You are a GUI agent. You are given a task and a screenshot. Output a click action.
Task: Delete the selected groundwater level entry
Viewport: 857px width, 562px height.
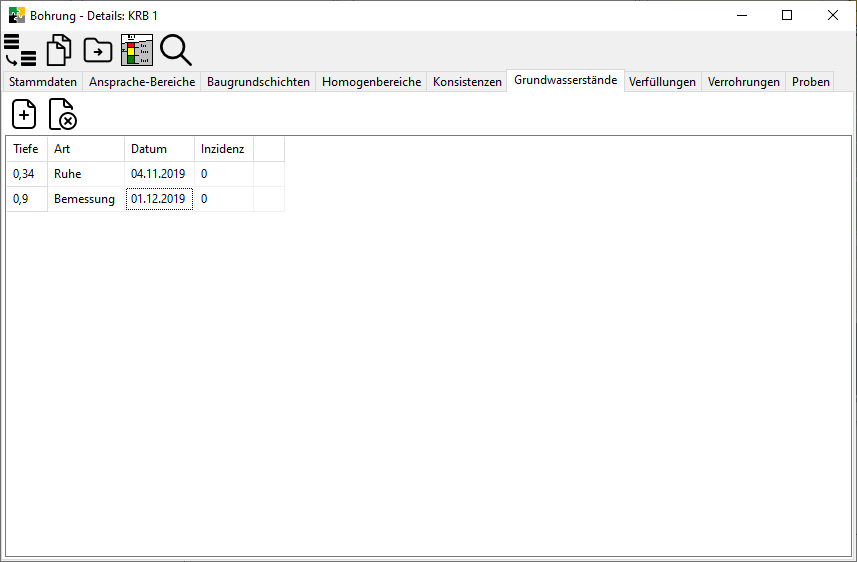(63, 114)
